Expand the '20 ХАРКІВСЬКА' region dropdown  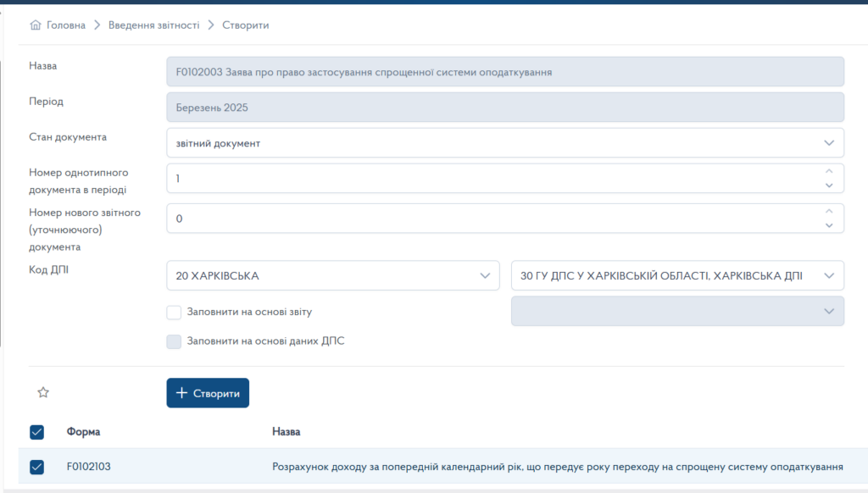pos(333,275)
